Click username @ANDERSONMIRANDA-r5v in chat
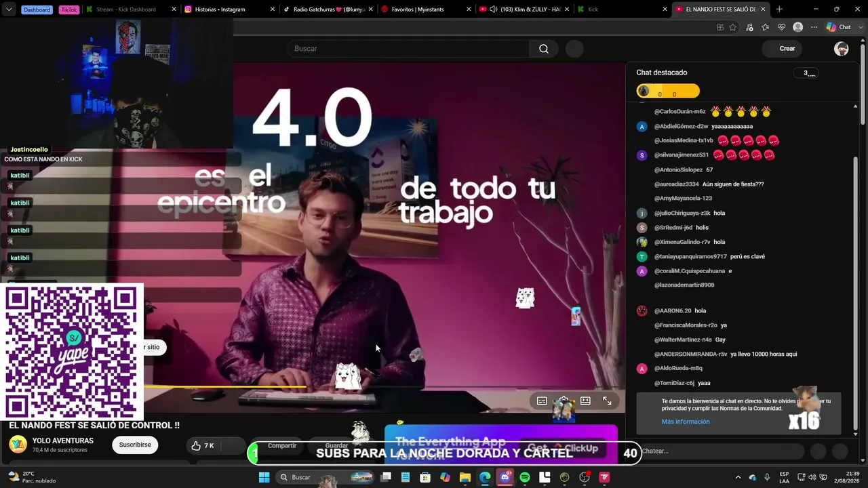 (x=690, y=354)
